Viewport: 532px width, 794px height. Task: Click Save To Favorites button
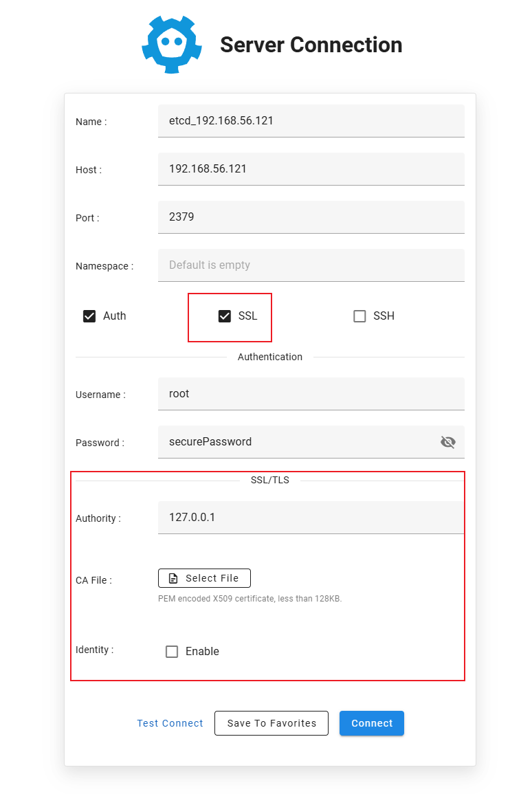(271, 723)
